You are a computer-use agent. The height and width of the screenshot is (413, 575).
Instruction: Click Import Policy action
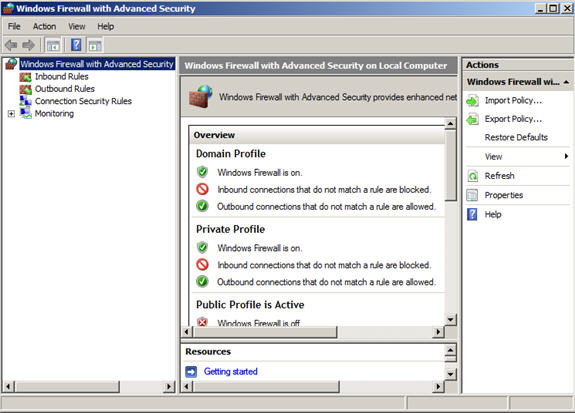pyautogui.click(x=513, y=100)
